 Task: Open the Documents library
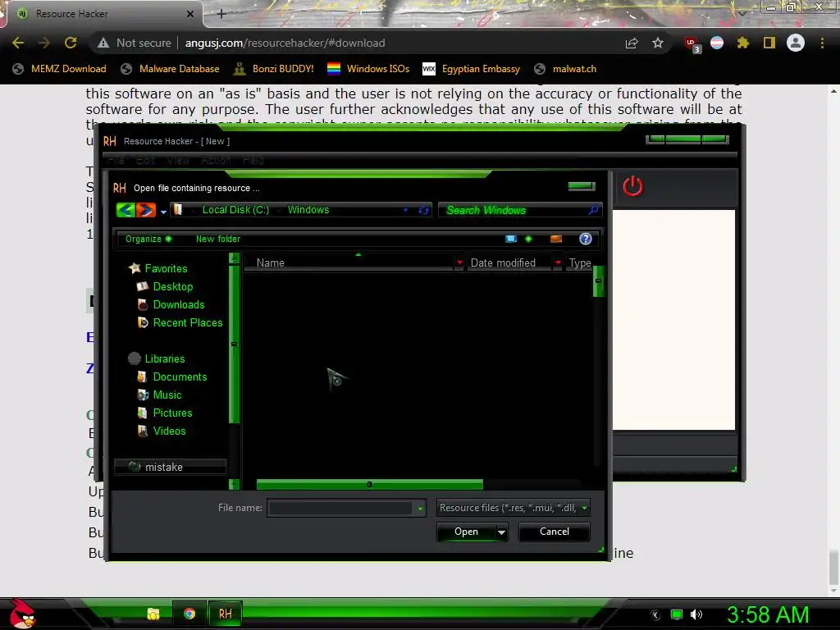pyautogui.click(x=180, y=377)
